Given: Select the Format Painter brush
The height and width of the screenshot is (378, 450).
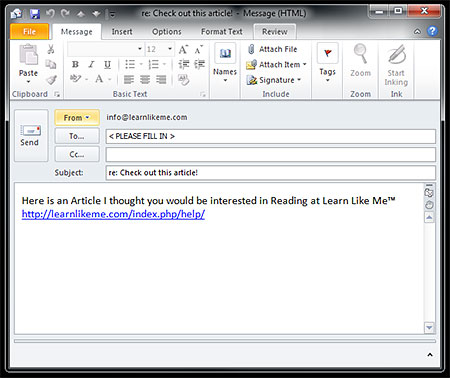Looking at the screenshot, I should click(51, 80).
